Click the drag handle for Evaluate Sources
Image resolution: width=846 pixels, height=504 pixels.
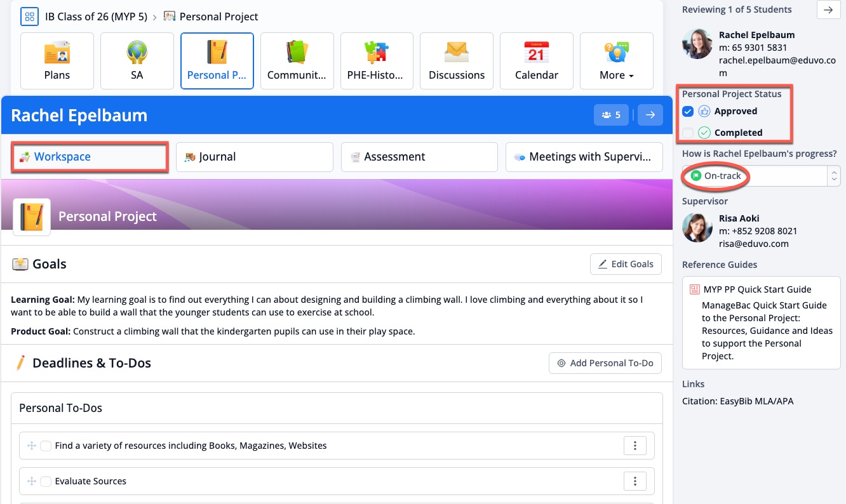[31, 481]
